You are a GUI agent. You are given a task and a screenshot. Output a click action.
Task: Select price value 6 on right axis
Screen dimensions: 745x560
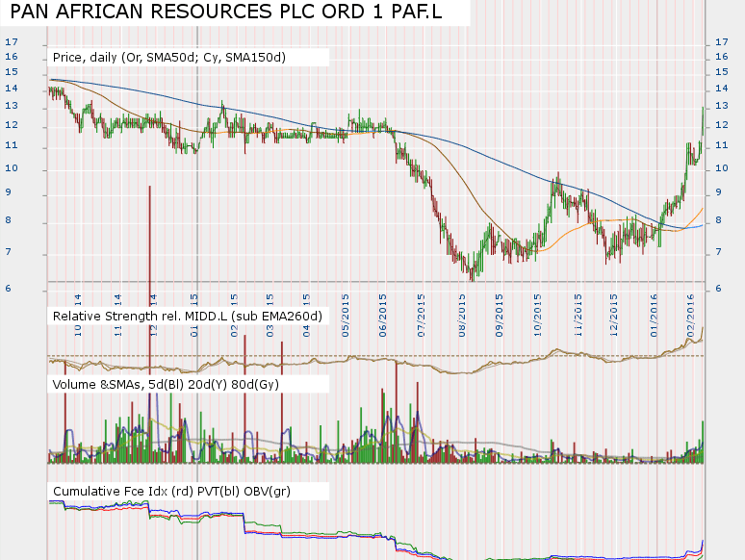click(718, 289)
